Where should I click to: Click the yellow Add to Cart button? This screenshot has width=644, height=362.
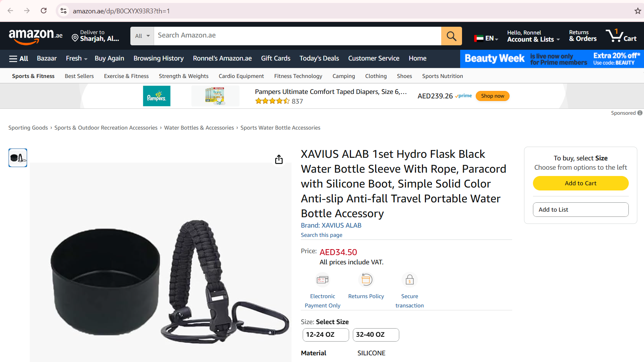(580, 183)
